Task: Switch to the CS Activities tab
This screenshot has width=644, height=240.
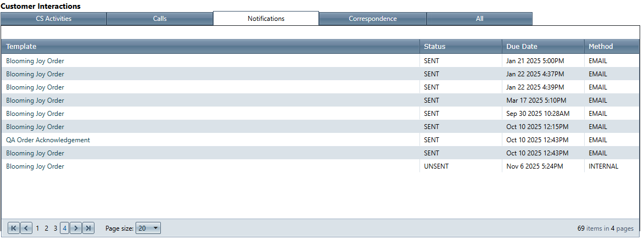Action: [x=53, y=19]
